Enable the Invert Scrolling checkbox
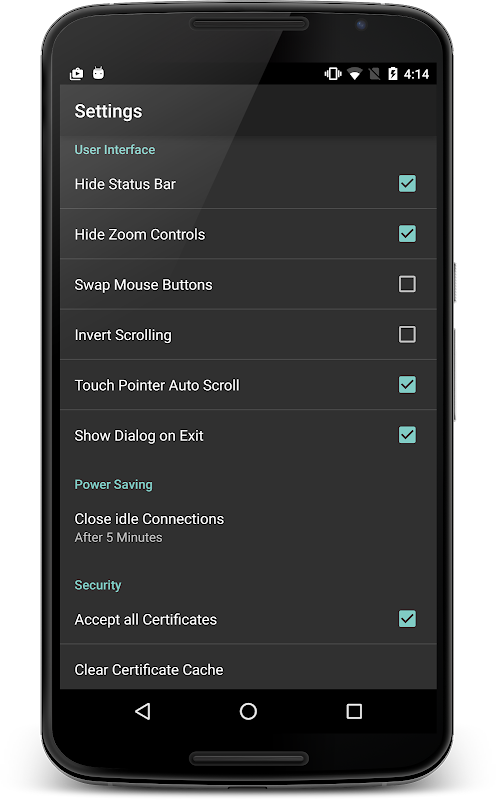Viewport: 496px width, 800px height. click(407, 334)
